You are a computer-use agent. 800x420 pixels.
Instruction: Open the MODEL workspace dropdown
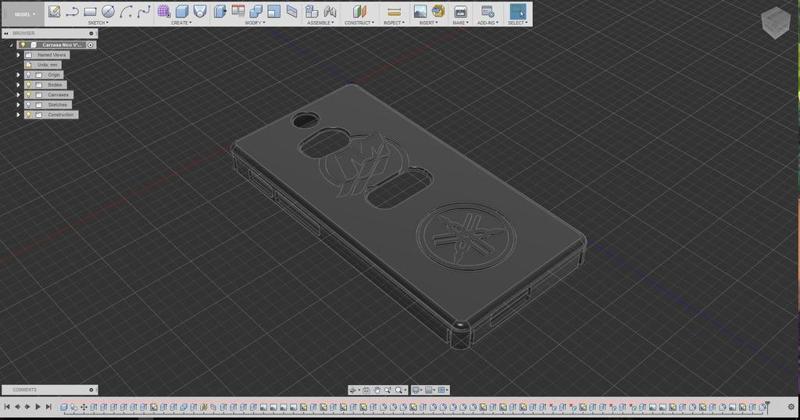tap(23, 14)
